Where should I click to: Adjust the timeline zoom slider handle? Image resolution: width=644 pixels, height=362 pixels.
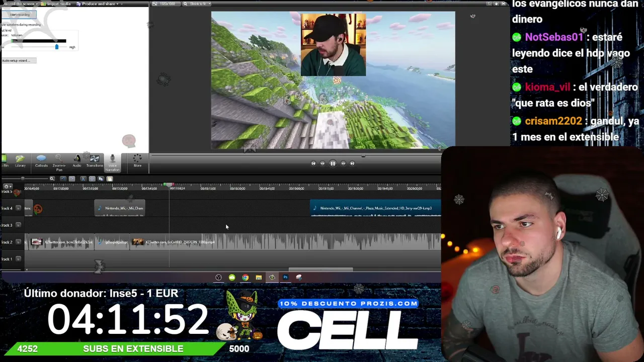point(23,178)
